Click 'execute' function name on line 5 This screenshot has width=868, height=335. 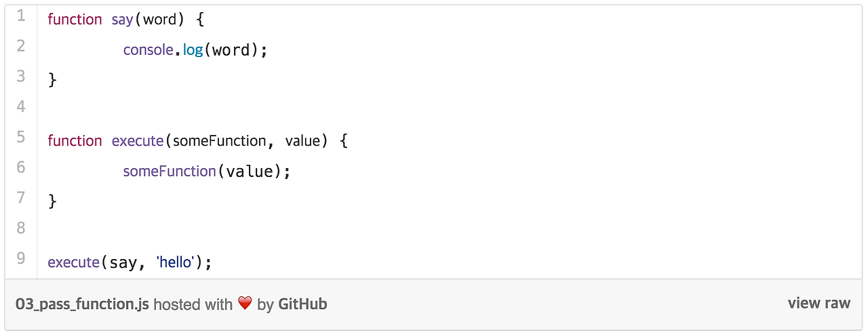coord(138,141)
